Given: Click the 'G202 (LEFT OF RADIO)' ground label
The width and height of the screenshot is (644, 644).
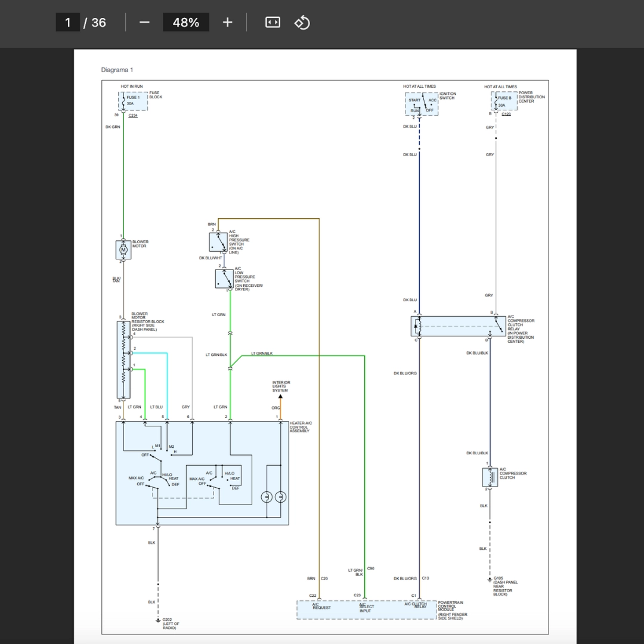Looking at the screenshot, I should click(x=171, y=624).
